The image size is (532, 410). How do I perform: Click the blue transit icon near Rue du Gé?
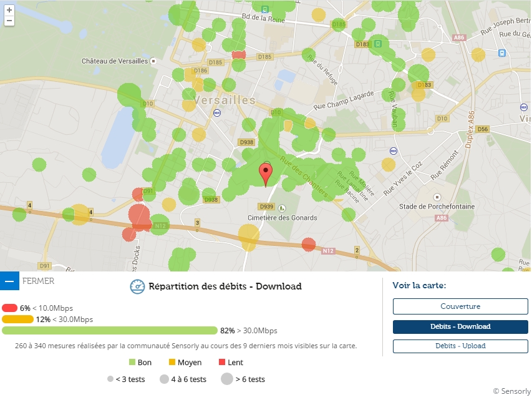pyautogui.click(x=502, y=53)
